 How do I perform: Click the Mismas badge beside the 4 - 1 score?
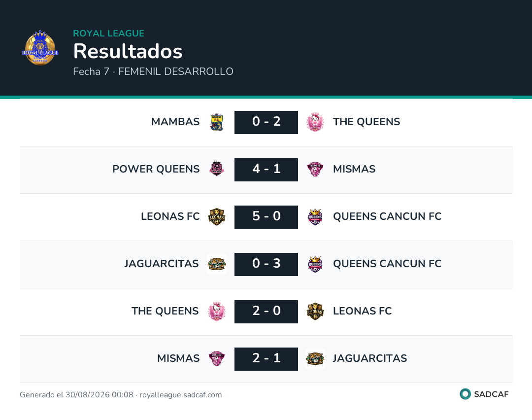click(x=315, y=169)
